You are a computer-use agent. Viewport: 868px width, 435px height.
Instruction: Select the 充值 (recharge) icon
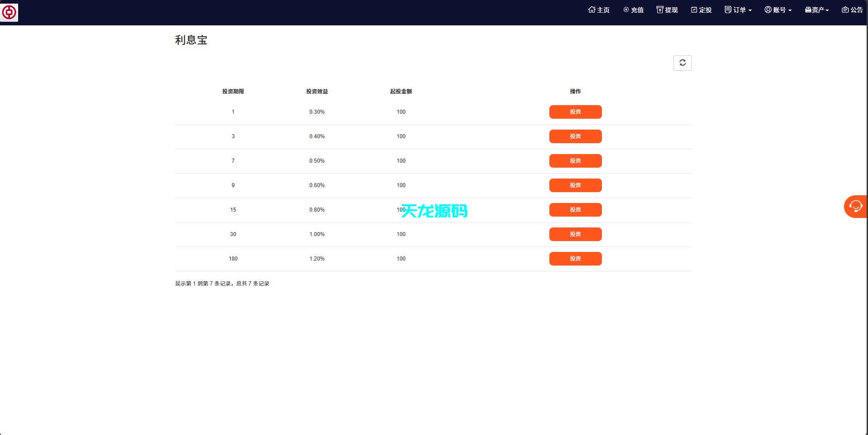[626, 10]
